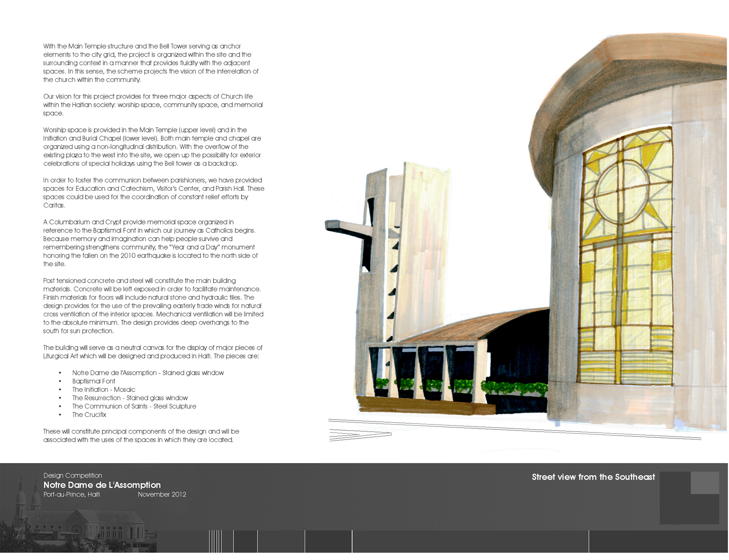
Task: Click the large dark gray square in footer
Action: (x=680, y=507)
